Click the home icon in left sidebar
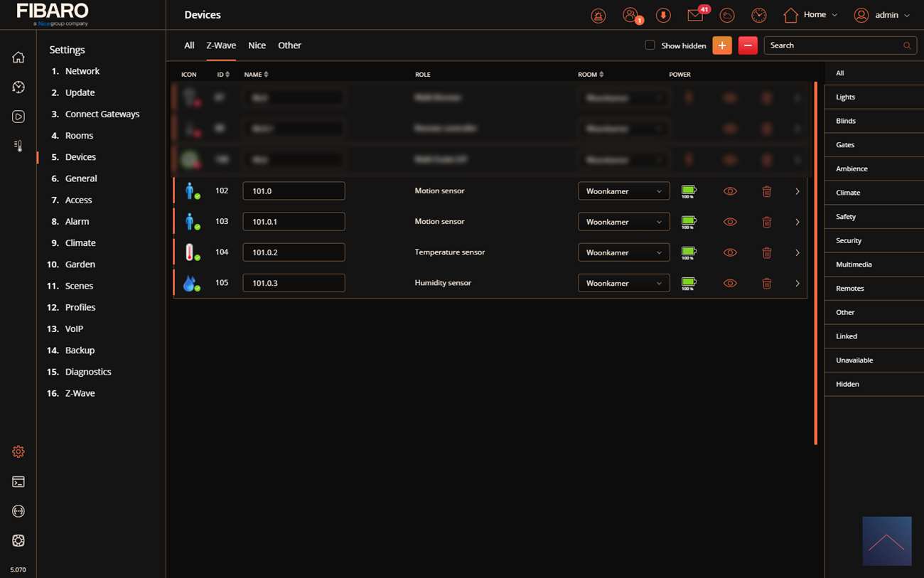The image size is (924, 578). [x=18, y=58]
